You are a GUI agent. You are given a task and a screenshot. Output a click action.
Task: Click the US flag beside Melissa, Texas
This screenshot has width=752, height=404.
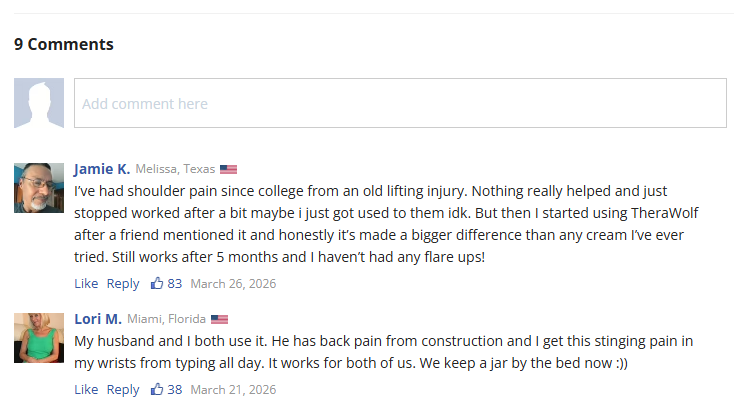[228, 169]
